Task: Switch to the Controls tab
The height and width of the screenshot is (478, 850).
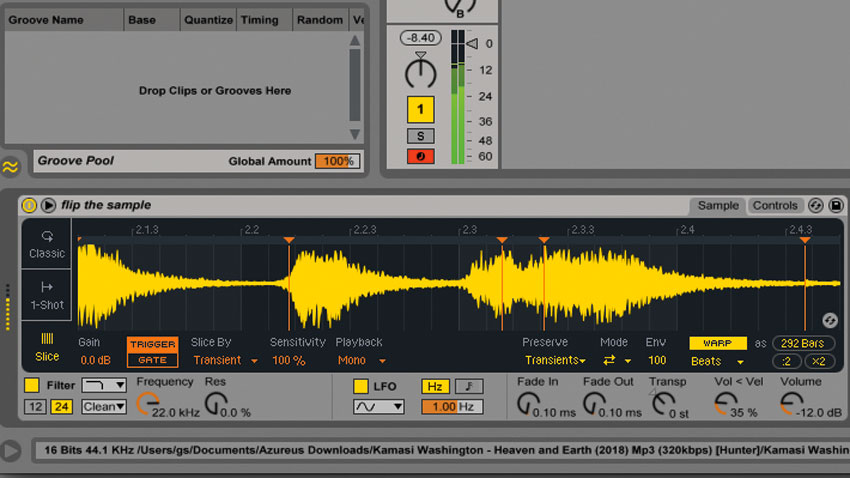Action: pos(775,205)
